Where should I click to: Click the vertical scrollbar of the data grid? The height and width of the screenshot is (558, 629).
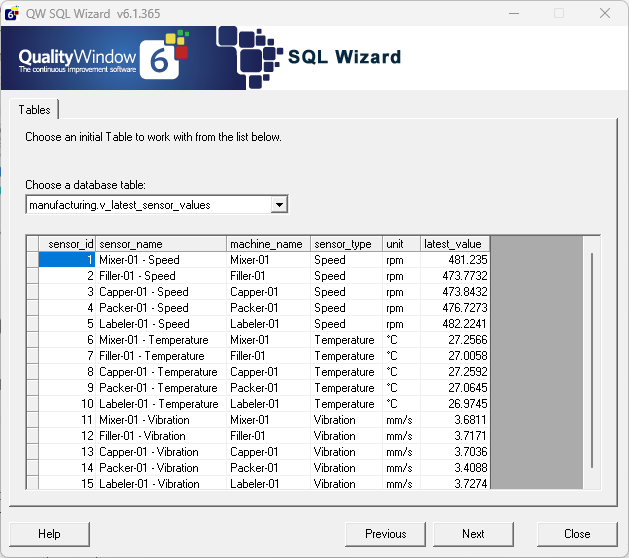pos(592,360)
